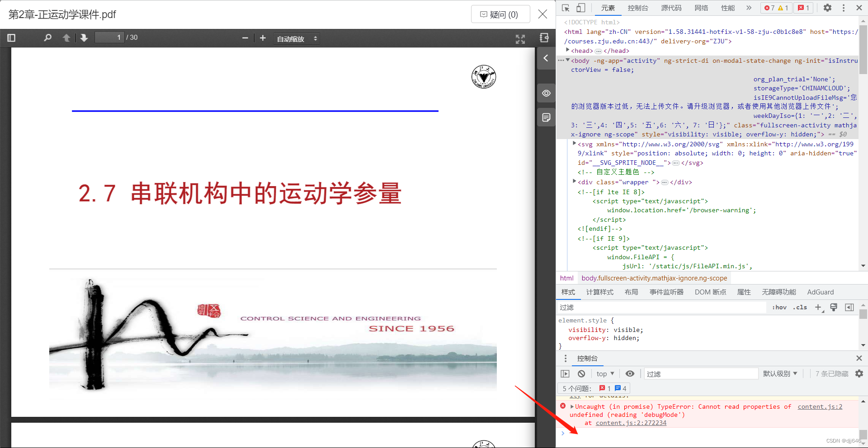The height and width of the screenshot is (448, 868).
Task: Open the top JavaScript context dropdown
Action: coord(605,373)
